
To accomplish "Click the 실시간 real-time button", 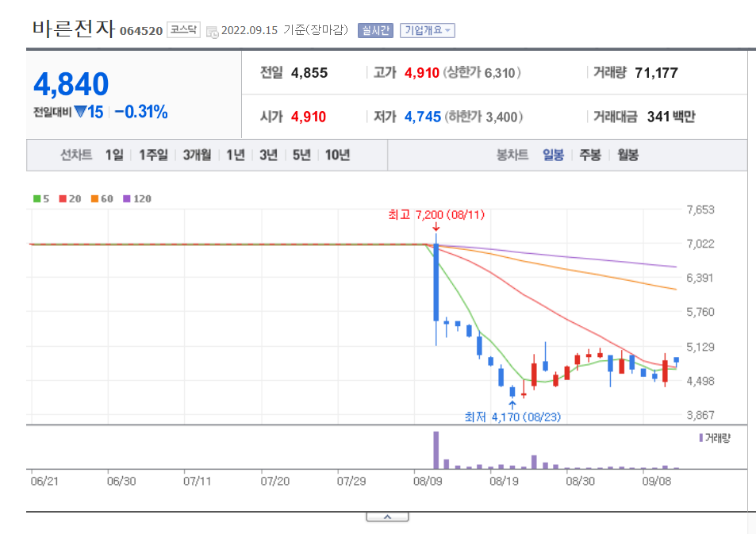I will pos(375,30).
